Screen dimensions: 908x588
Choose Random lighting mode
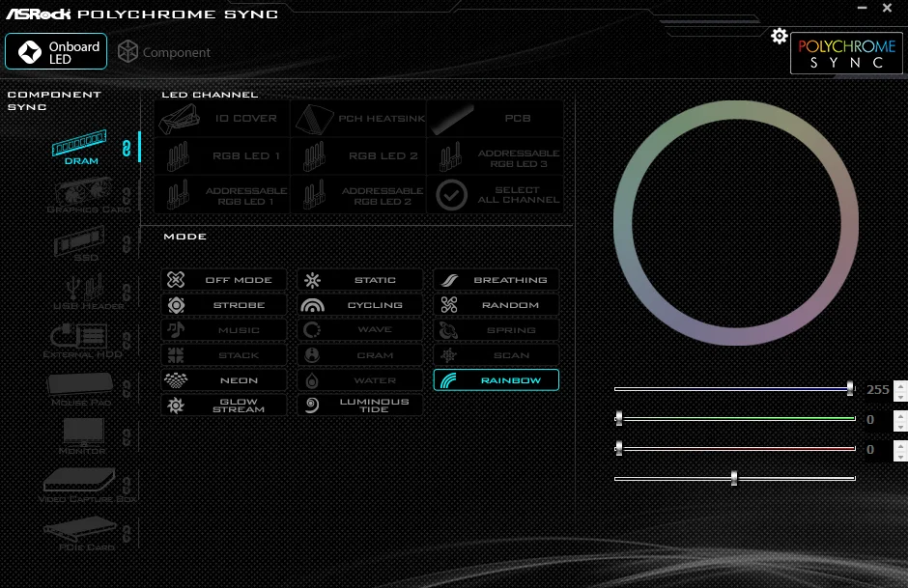[x=497, y=305]
